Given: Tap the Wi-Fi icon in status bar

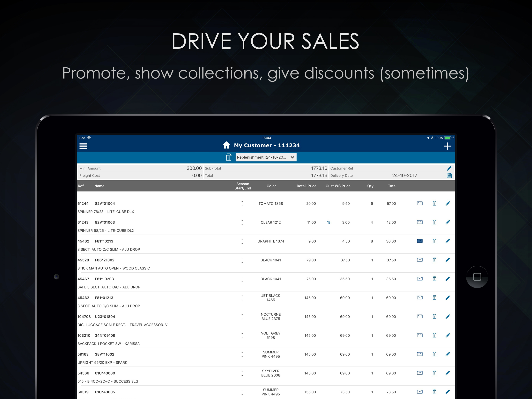Looking at the screenshot, I should 89,138.
